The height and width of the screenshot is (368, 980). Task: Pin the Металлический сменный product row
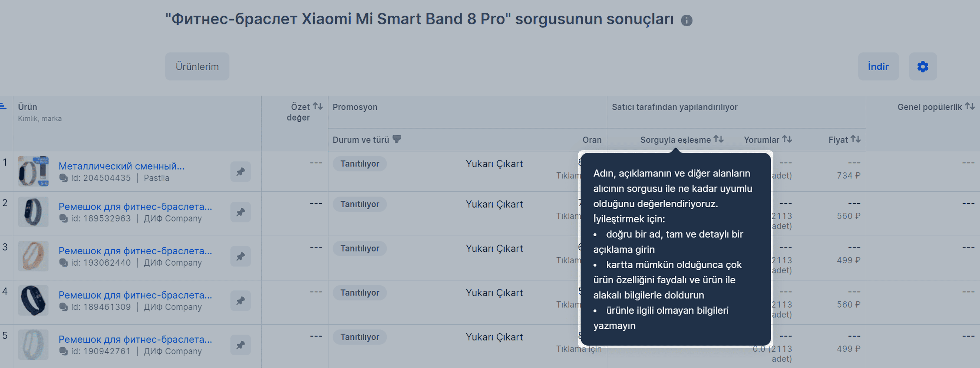click(240, 172)
